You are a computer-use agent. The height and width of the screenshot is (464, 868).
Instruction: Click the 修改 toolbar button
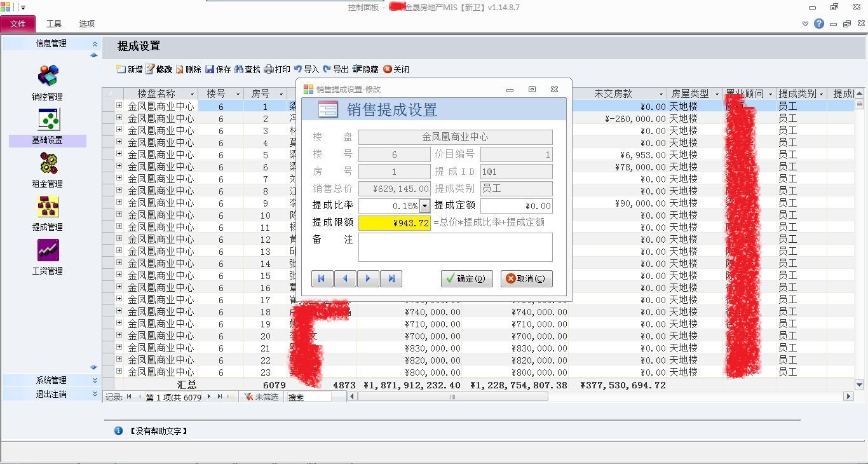[159, 69]
